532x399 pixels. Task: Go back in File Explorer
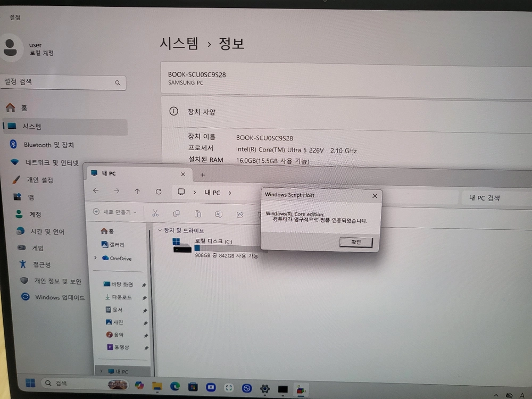pos(96,190)
